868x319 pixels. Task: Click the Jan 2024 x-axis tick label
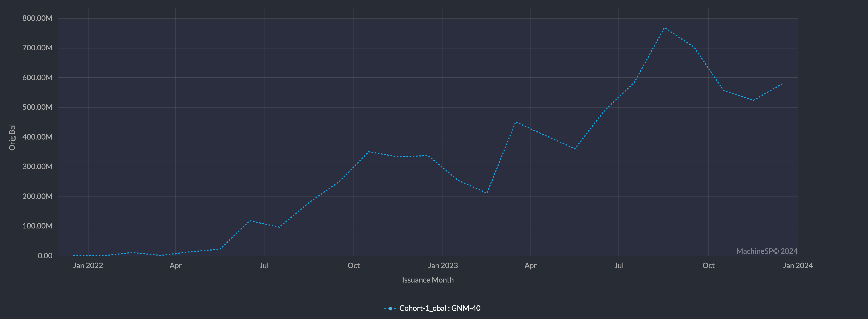coord(798,265)
